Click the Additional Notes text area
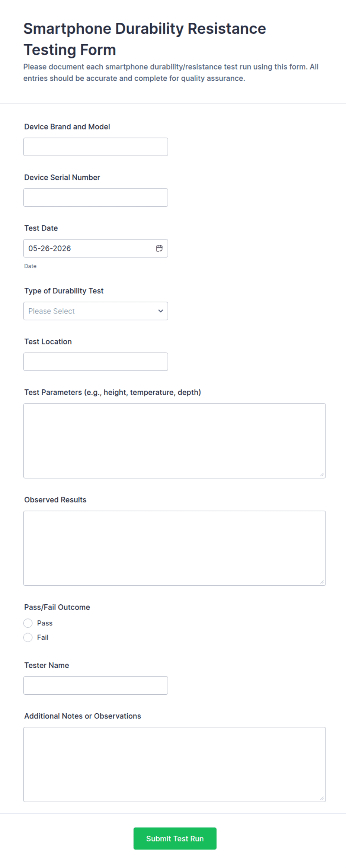The image size is (346, 868). (x=174, y=764)
